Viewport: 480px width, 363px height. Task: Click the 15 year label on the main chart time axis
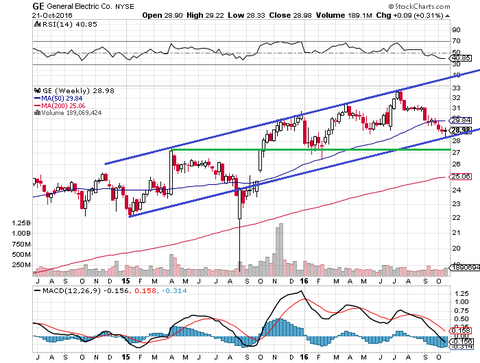[x=126, y=281]
